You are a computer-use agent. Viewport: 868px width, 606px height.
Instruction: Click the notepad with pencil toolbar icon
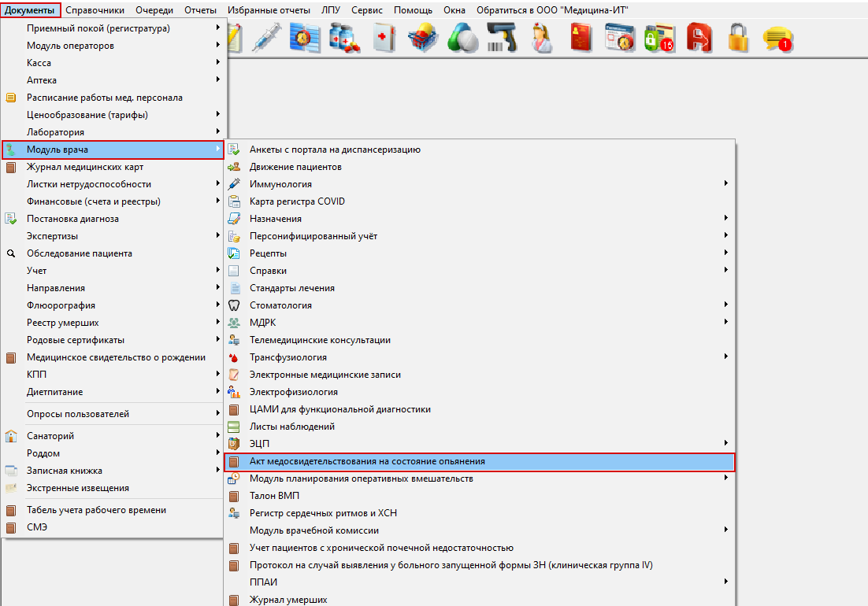coord(235,38)
